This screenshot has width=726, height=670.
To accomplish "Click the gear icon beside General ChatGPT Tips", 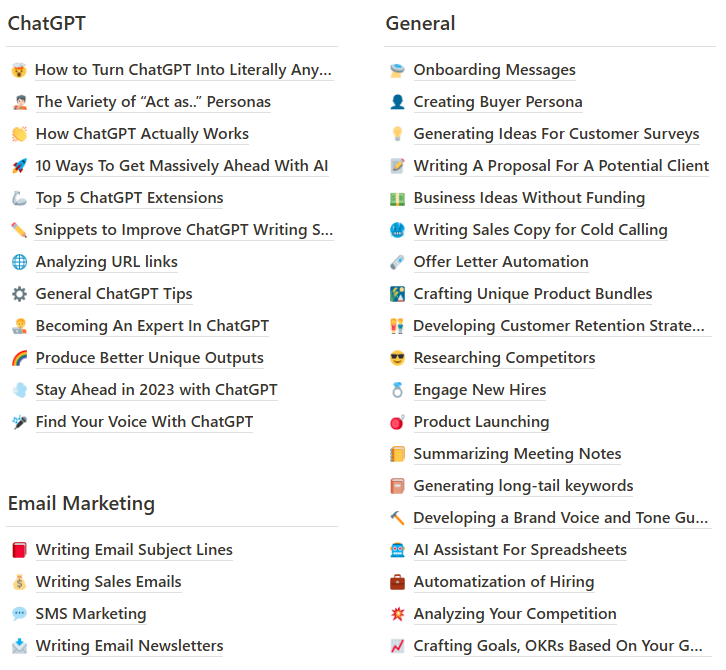I will pyautogui.click(x=19, y=294).
